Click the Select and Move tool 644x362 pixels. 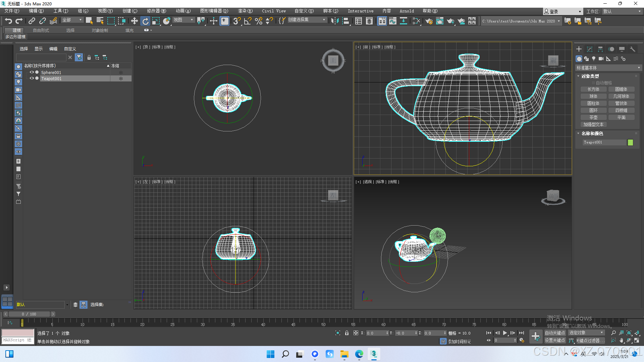[x=134, y=21]
